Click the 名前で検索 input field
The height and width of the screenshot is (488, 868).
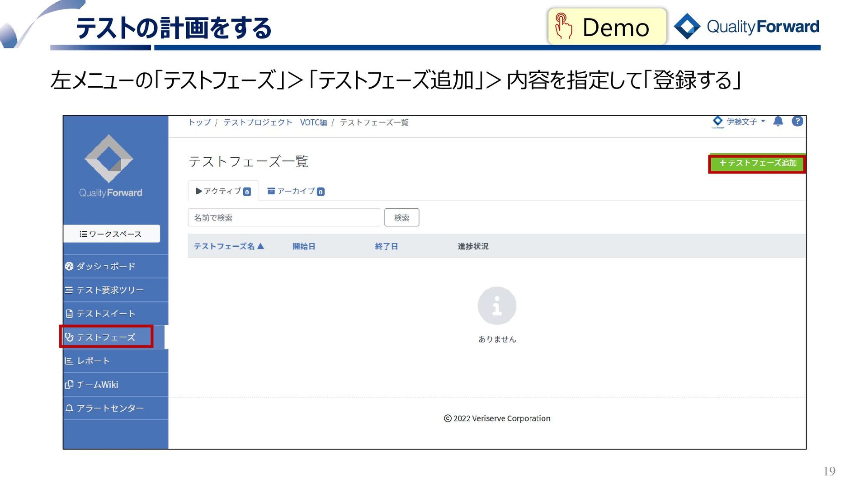pyautogui.click(x=284, y=218)
